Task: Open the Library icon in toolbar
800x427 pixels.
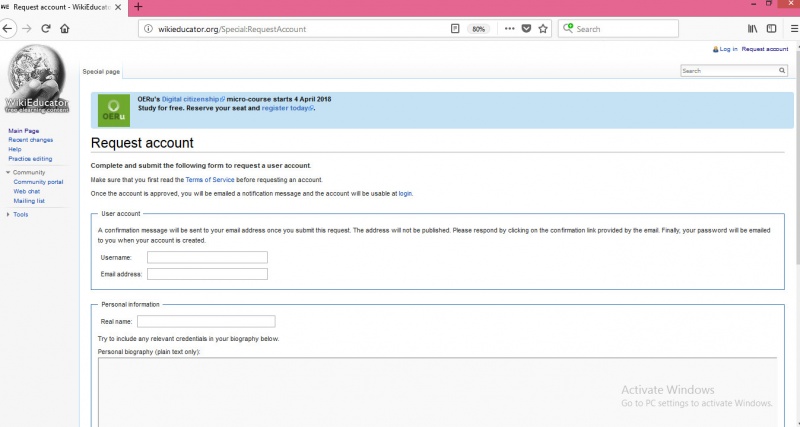Action: (753, 29)
